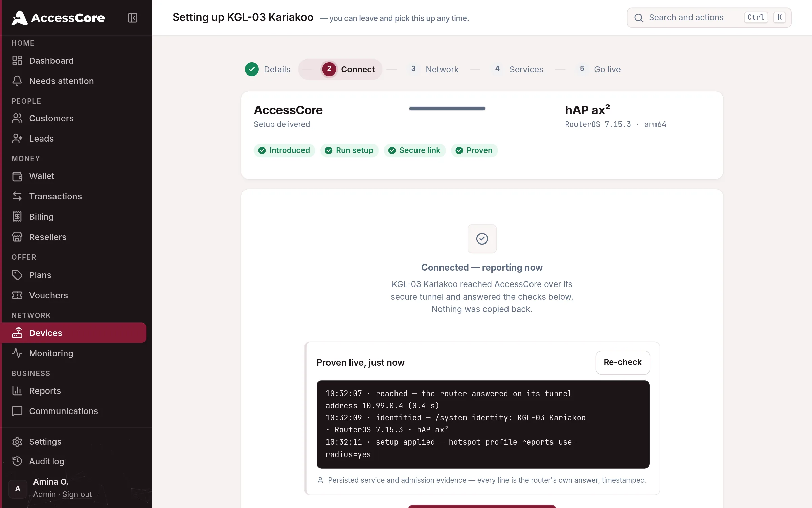Viewport: 812px width, 508px height.
Task: Click the Proven status chip
Action: 474,150
